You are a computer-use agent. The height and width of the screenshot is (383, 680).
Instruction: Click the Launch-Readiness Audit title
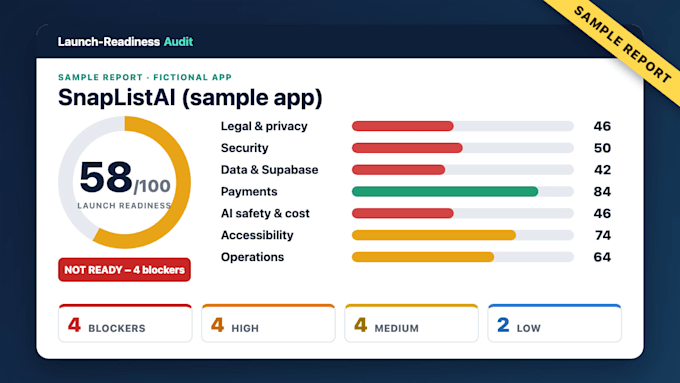click(125, 42)
